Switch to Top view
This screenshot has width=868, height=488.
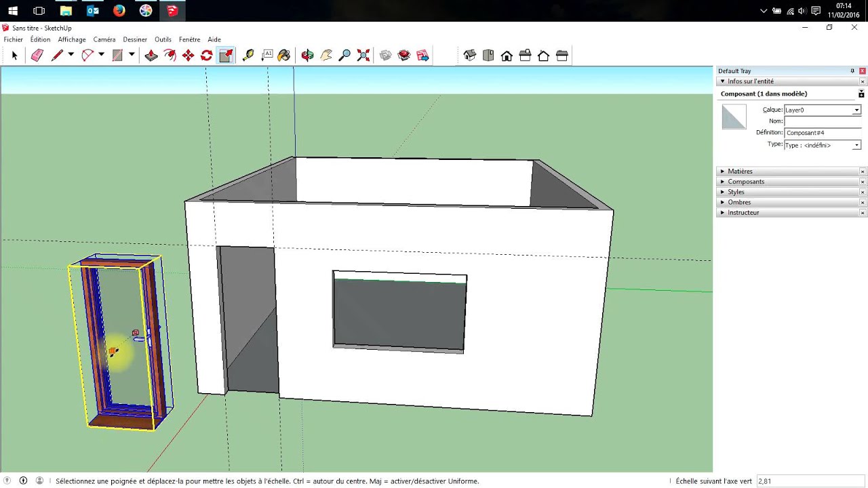(x=488, y=56)
